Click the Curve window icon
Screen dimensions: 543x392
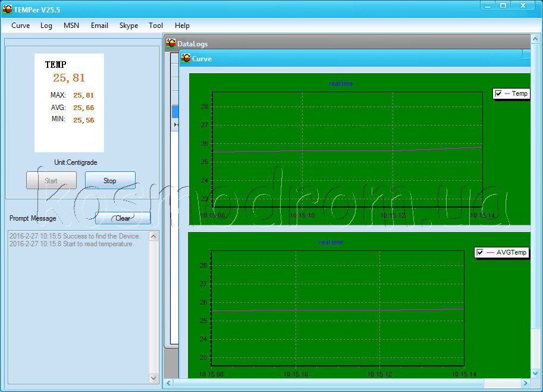(186, 58)
